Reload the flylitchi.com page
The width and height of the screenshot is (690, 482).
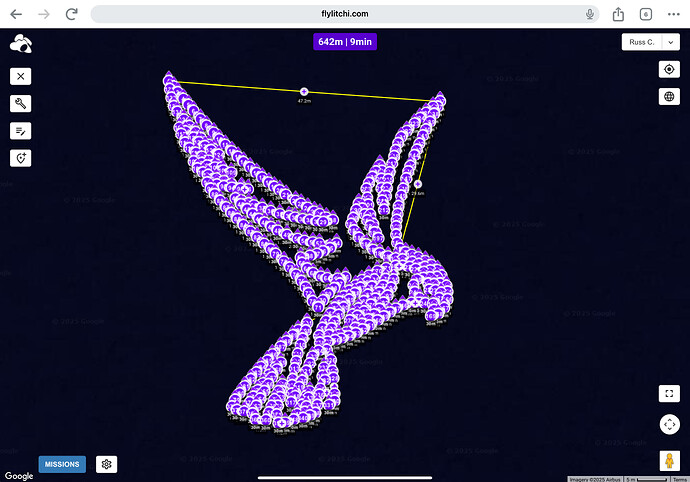[x=71, y=14]
